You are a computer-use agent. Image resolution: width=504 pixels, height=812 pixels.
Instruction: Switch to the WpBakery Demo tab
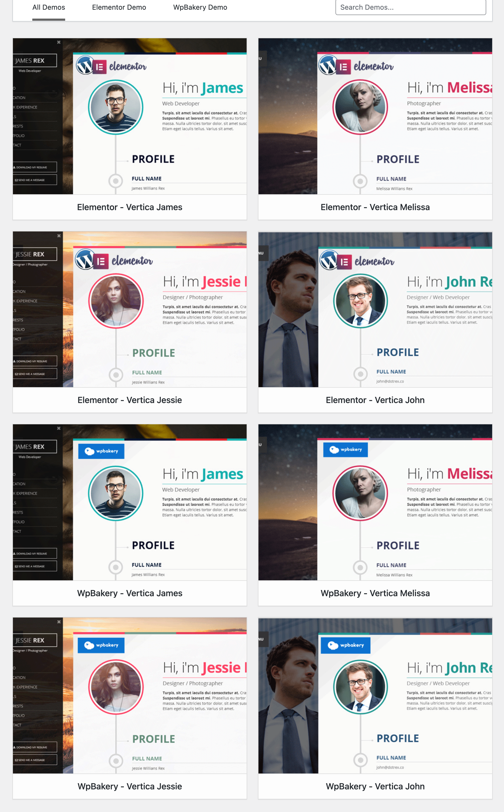click(200, 7)
